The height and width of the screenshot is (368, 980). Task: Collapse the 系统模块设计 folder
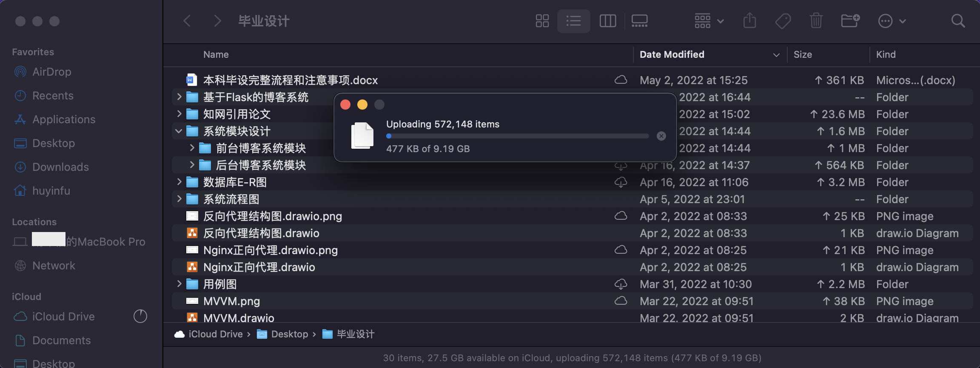coord(179,131)
